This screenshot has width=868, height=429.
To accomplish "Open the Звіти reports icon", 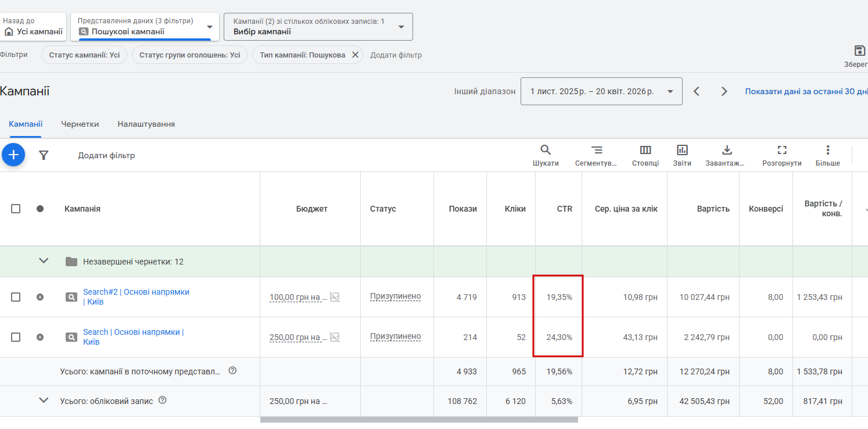I will pos(682,150).
